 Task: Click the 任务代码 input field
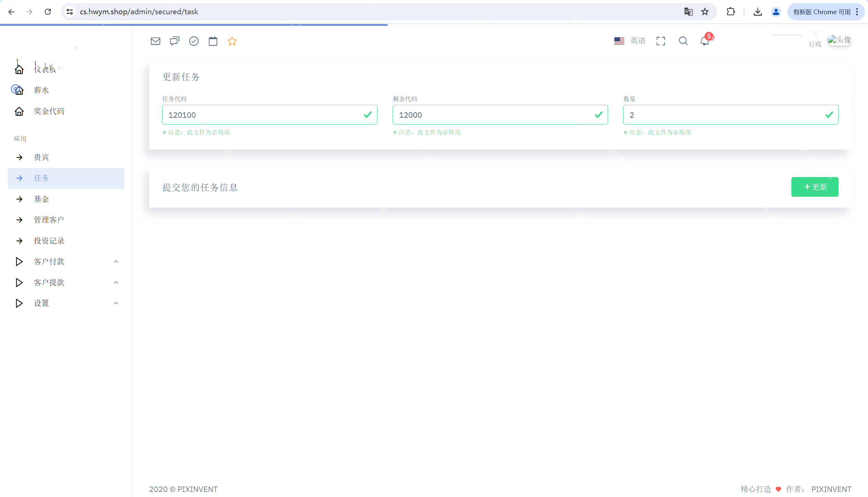click(x=263, y=115)
